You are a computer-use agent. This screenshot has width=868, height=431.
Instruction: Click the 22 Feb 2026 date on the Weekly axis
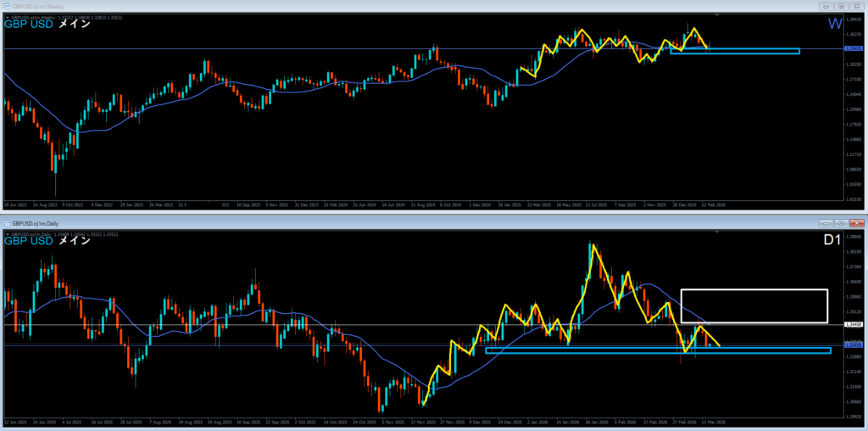coord(714,204)
